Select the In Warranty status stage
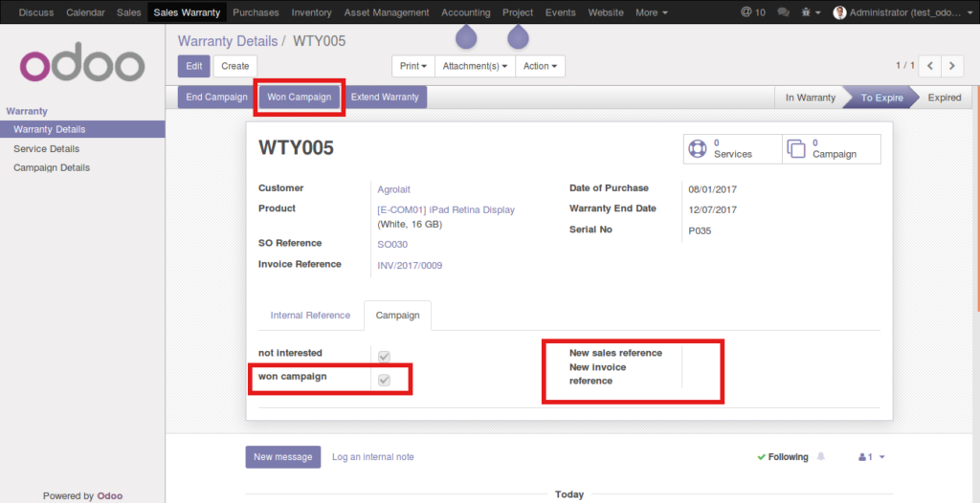Image resolution: width=980 pixels, height=503 pixels. 810,98
